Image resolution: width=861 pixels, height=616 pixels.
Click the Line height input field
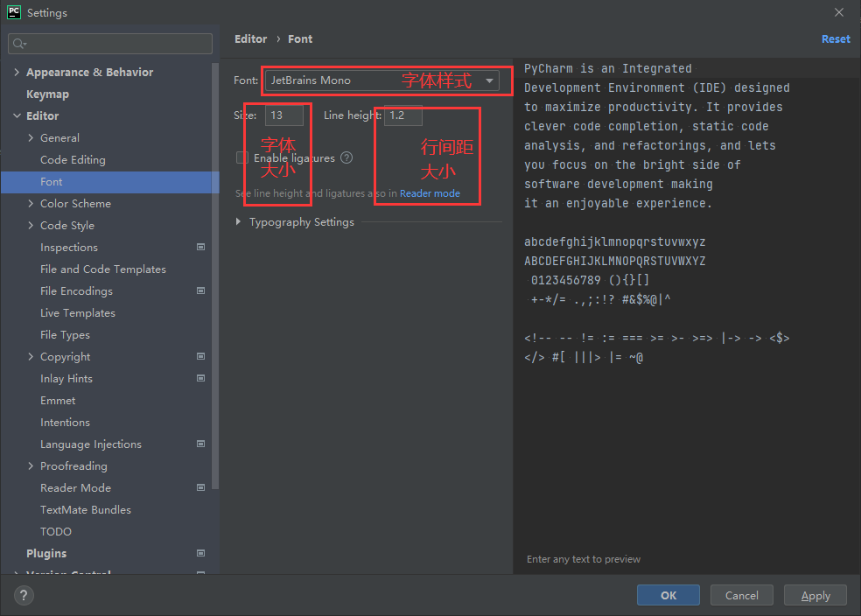coord(402,115)
